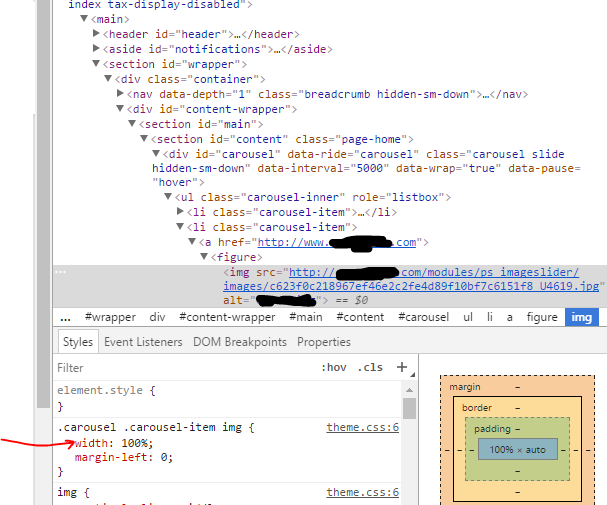Select the a element in breadcrumb bar

pos(510,317)
